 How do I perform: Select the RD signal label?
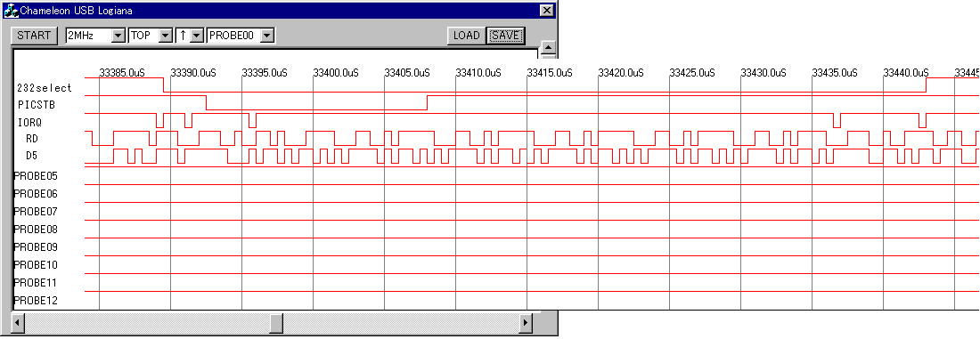pyautogui.click(x=31, y=139)
